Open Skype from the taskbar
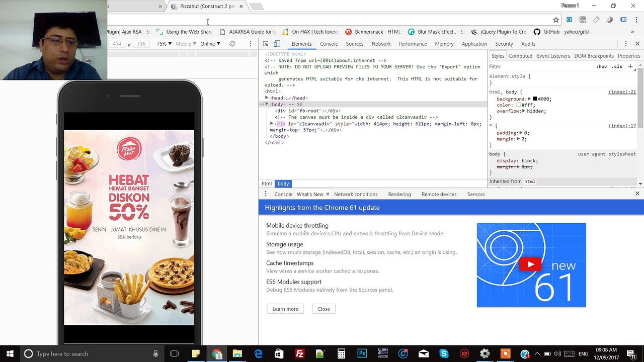Viewport: 644px width, 362px height. (x=444, y=354)
